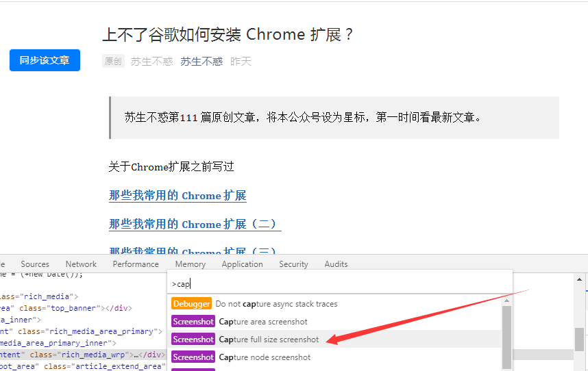Select the a_inner"> DOM line

21,320
